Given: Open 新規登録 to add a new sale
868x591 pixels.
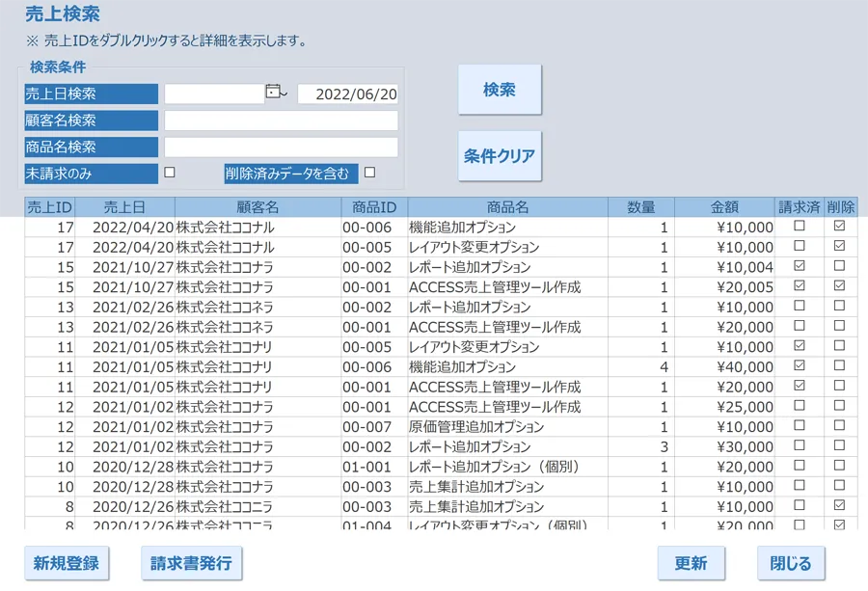Looking at the screenshot, I should 67,563.
